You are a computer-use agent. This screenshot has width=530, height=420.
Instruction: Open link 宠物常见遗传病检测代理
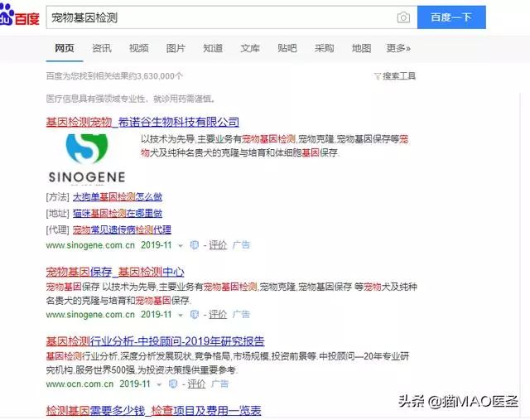coord(122,229)
